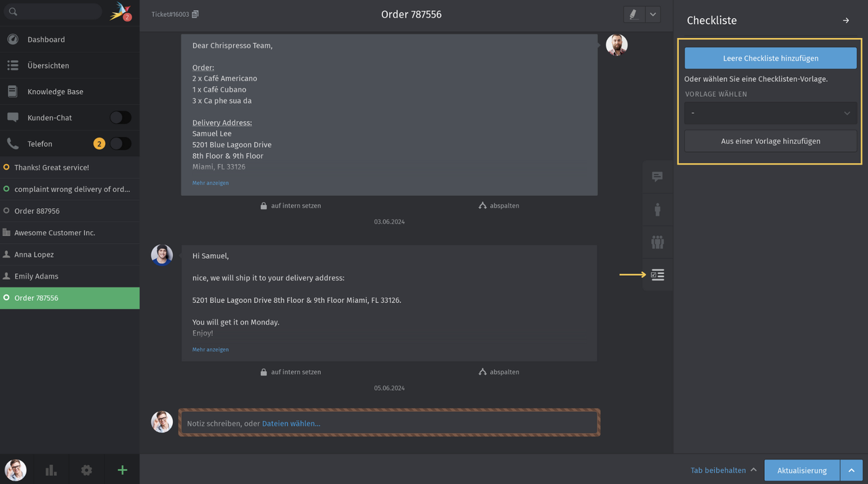Enable the Telefon availability toggle
Image resolution: width=868 pixels, height=484 pixels.
tap(120, 143)
